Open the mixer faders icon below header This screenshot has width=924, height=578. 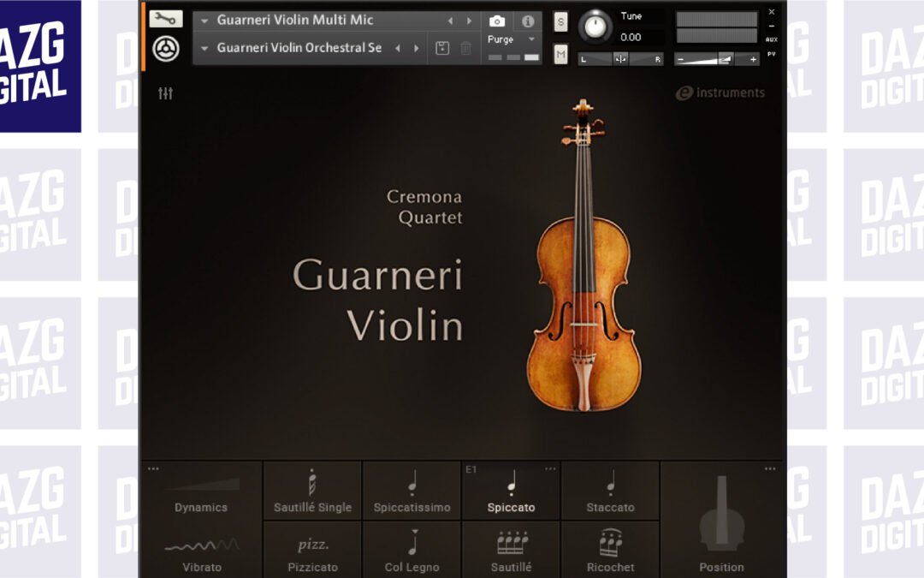166,93
